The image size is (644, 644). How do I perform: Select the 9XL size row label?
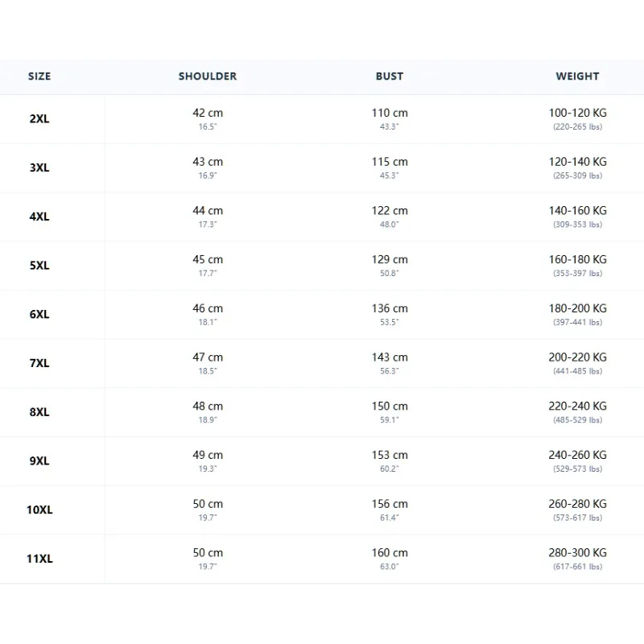pos(39,461)
